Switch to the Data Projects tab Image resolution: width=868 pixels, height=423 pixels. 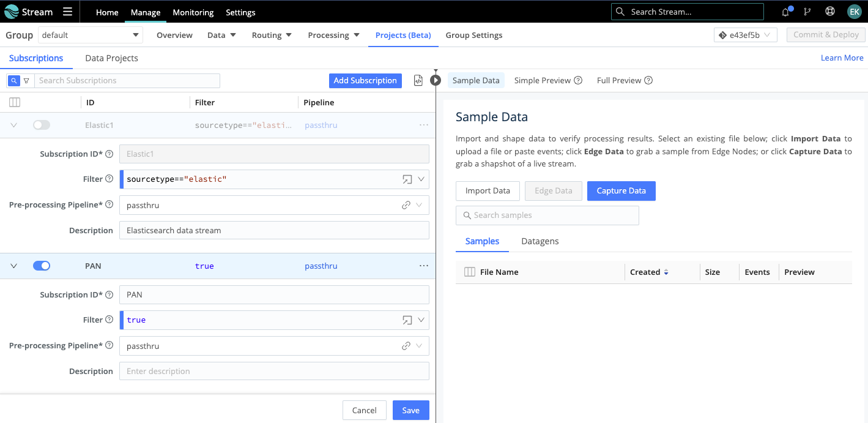point(111,58)
